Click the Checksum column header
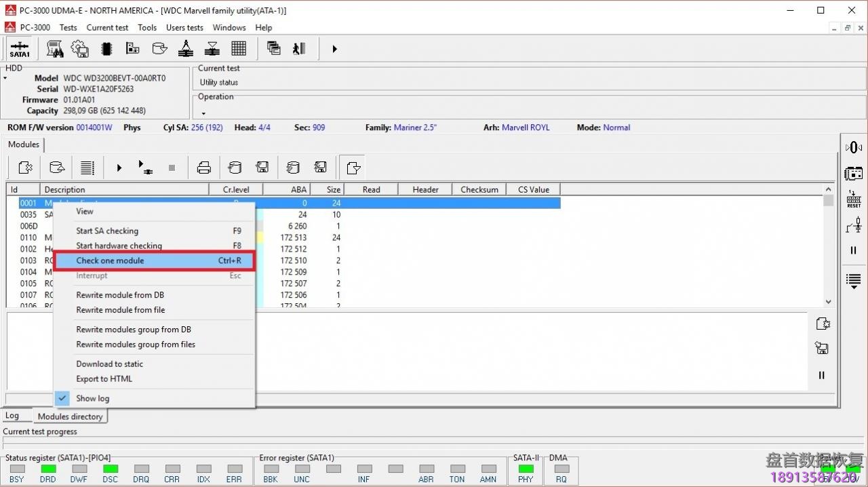Image resolution: width=868 pixels, height=487 pixels. [x=479, y=189]
